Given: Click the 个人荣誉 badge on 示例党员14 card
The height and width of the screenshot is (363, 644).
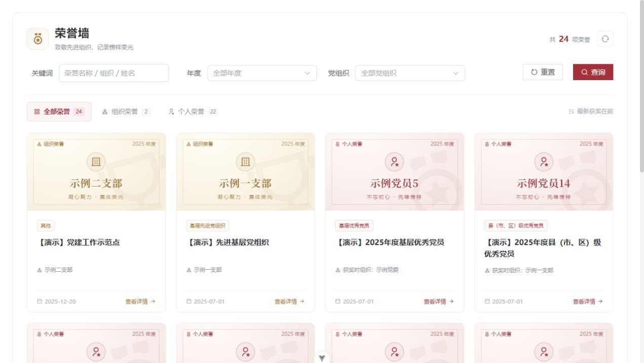Looking at the screenshot, I should point(498,144).
